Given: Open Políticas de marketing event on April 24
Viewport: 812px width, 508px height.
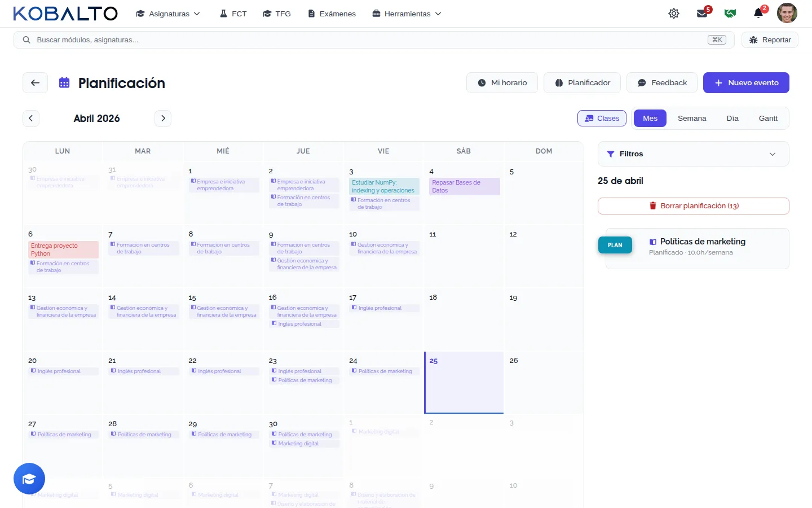Looking at the screenshot, I should point(384,371).
